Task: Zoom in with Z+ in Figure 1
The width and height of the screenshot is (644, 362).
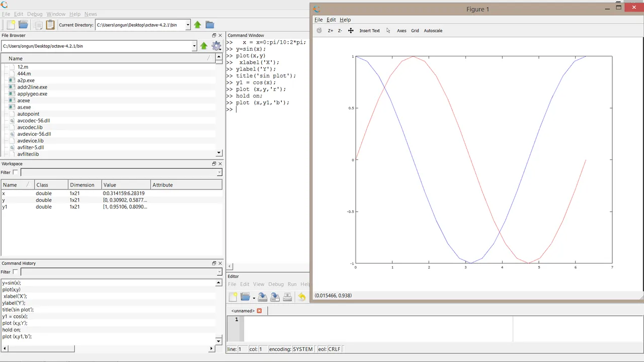Action: [331, 31]
